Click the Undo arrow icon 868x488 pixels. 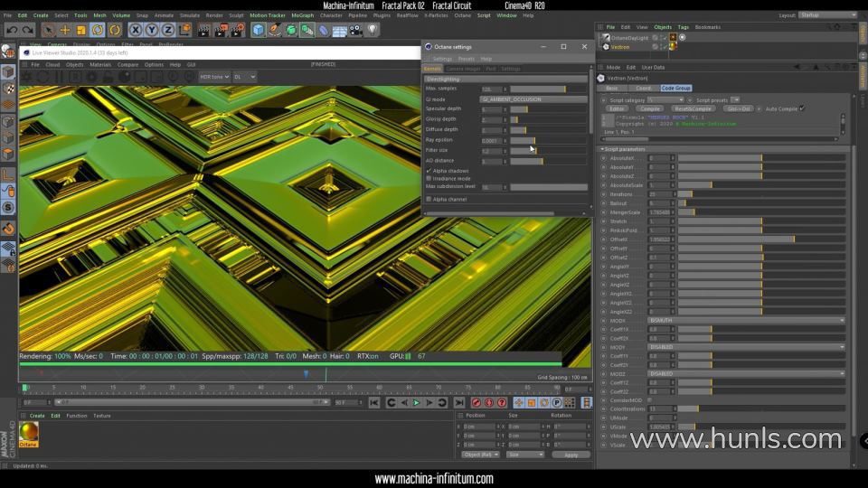pos(10,30)
